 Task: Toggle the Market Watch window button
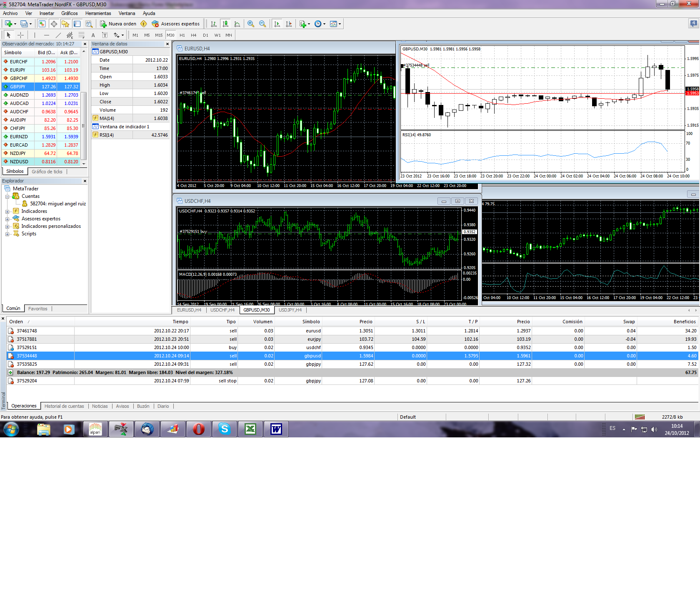click(x=42, y=24)
